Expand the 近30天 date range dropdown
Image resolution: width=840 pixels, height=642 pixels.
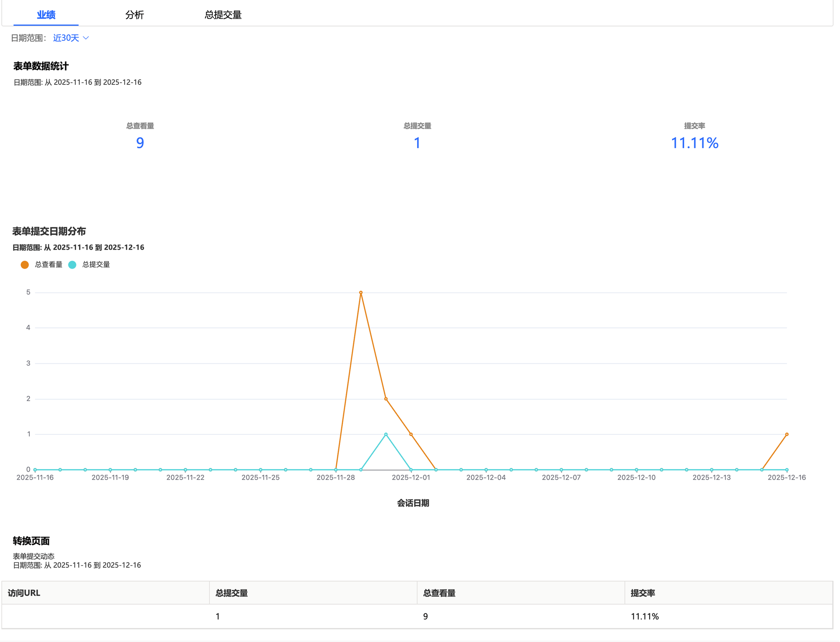[x=66, y=38]
